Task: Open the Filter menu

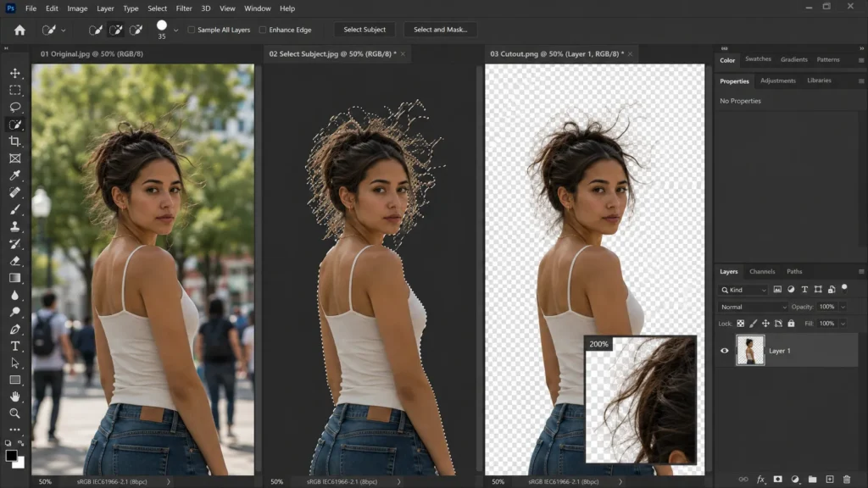Action: pyautogui.click(x=184, y=8)
